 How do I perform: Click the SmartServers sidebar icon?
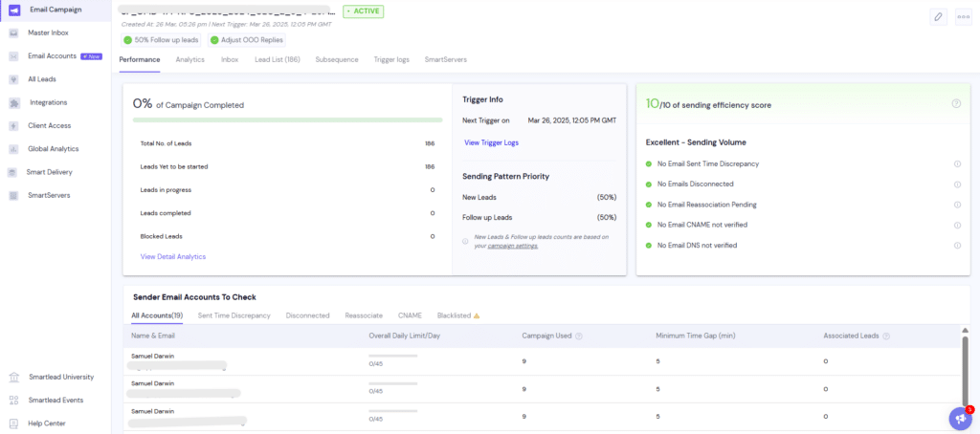[x=13, y=195]
